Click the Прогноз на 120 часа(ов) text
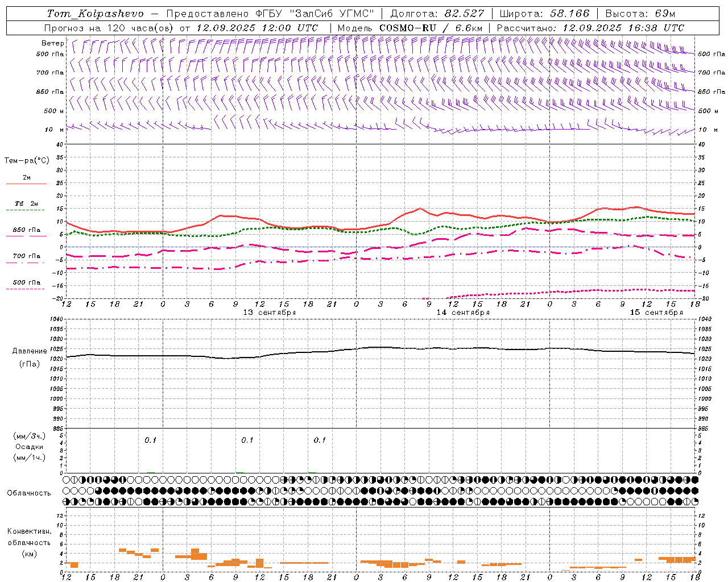Screen dimensions: 728x582 click(109, 27)
